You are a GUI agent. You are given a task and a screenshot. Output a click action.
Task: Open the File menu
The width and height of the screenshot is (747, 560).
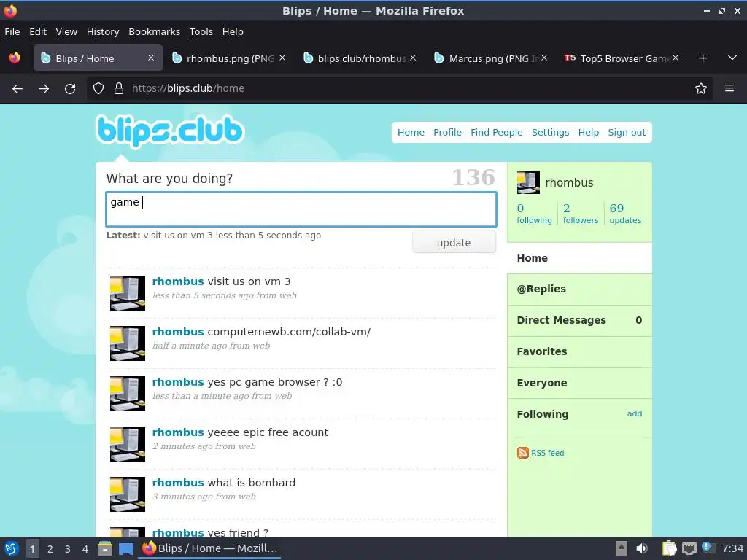pyautogui.click(x=12, y=32)
